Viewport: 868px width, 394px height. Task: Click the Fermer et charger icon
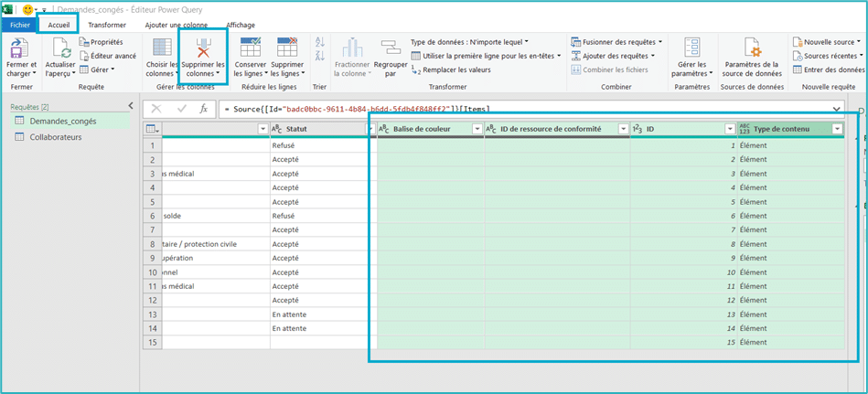click(x=21, y=49)
